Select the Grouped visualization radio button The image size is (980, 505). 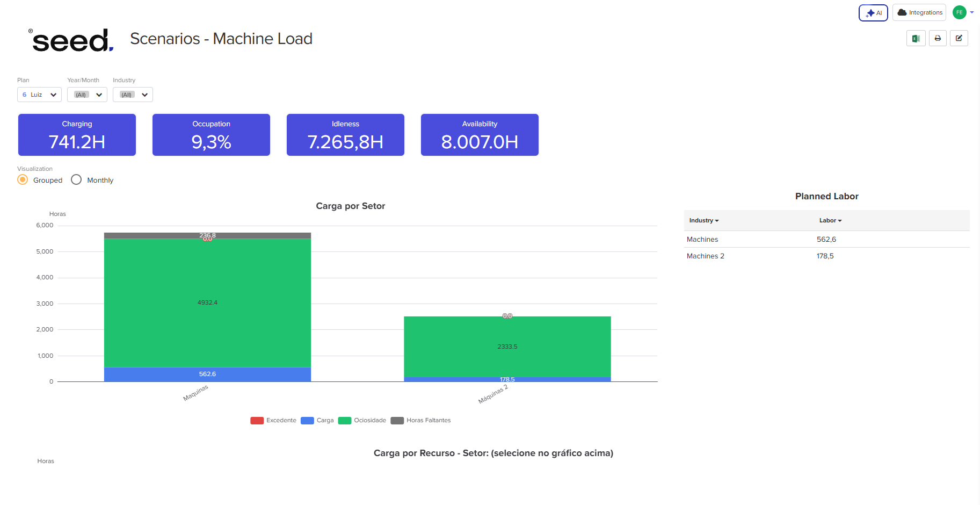[x=23, y=180]
